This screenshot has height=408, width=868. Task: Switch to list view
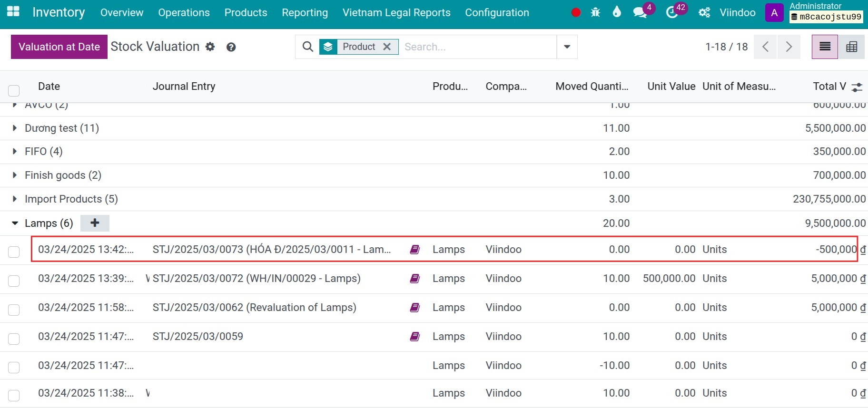tap(825, 47)
